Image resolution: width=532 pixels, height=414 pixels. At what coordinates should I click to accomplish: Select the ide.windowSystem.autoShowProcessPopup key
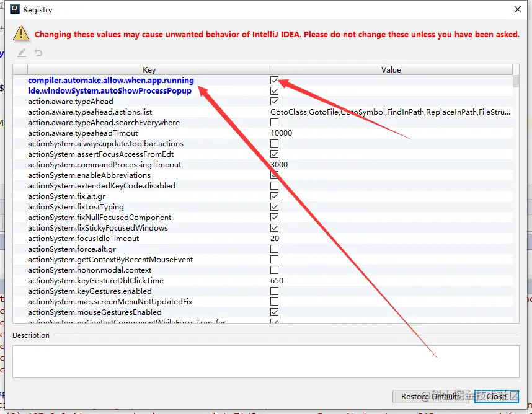tap(110, 91)
